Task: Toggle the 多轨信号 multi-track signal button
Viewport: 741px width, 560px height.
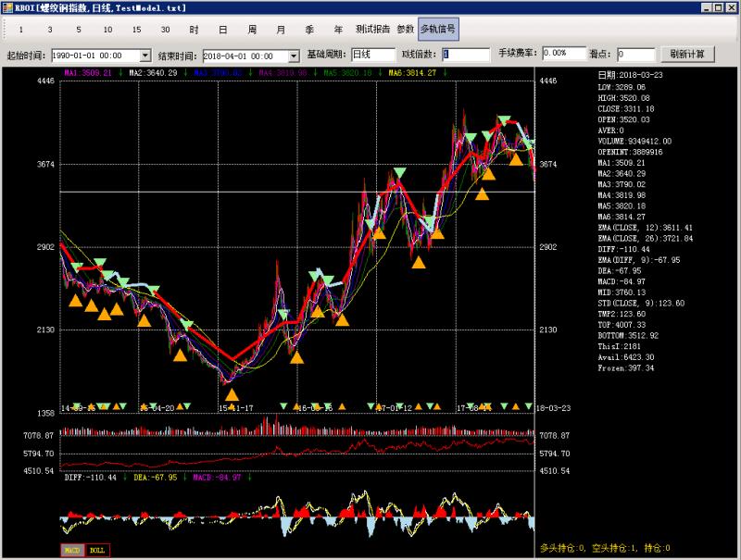Action: 438,30
